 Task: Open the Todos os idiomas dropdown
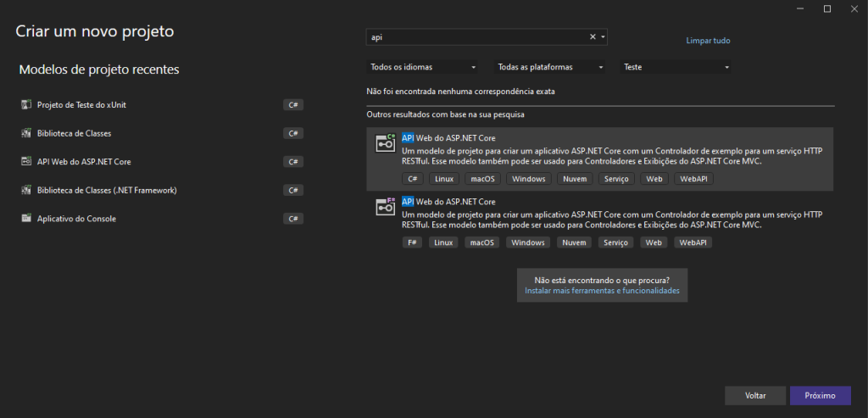pyautogui.click(x=422, y=67)
